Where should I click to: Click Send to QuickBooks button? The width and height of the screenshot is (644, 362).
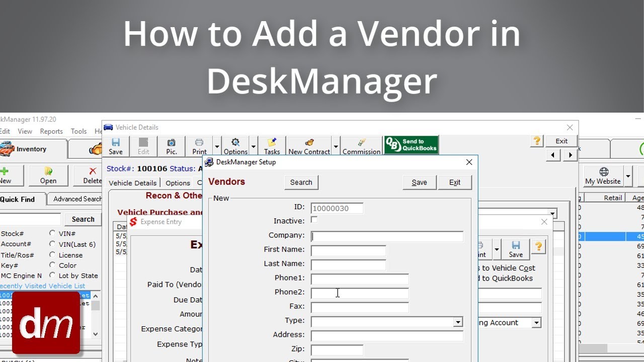[411, 145]
